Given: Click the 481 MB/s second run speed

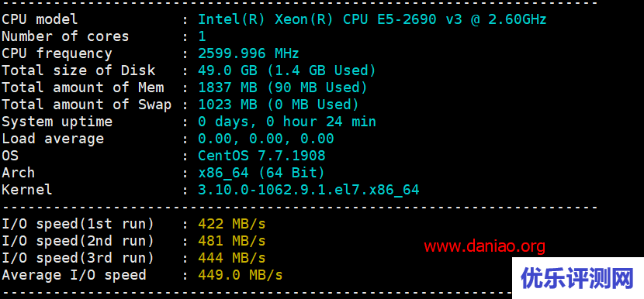Looking at the screenshot, I should click(x=232, y=241).
